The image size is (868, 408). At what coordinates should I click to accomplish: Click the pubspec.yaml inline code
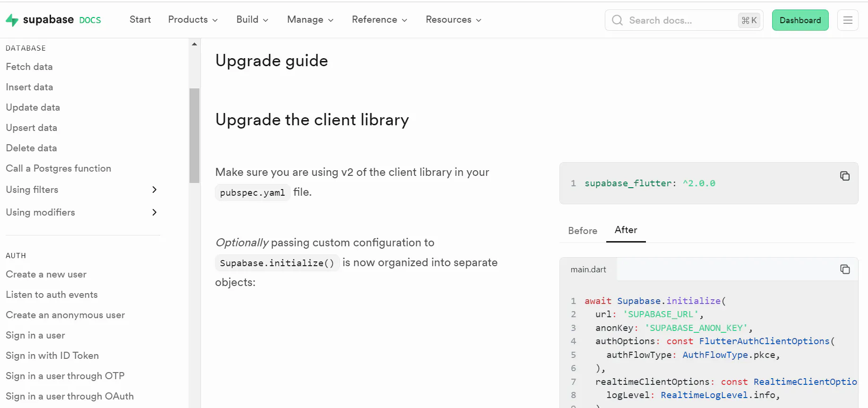[252, 192]
